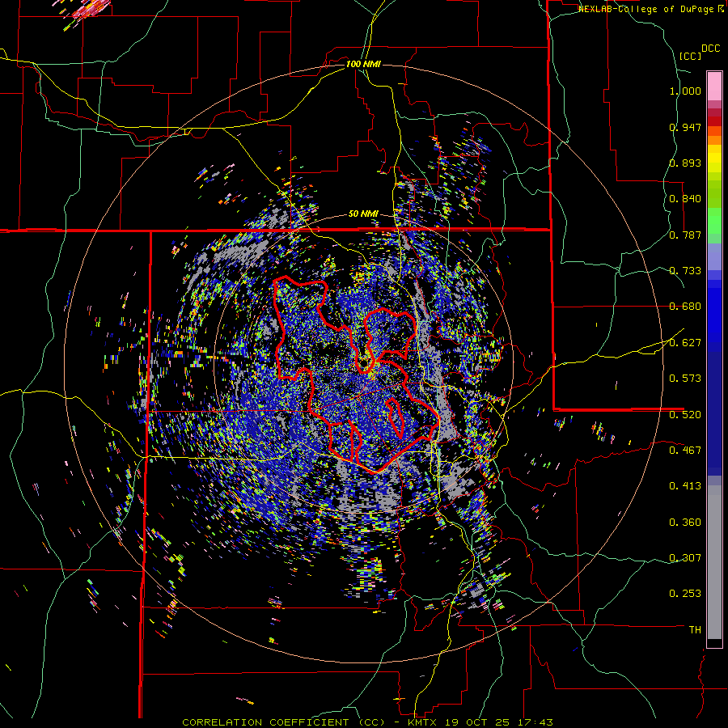Select the 0.947 scale value
Screen dimensions: 728x728
[685, 127]
